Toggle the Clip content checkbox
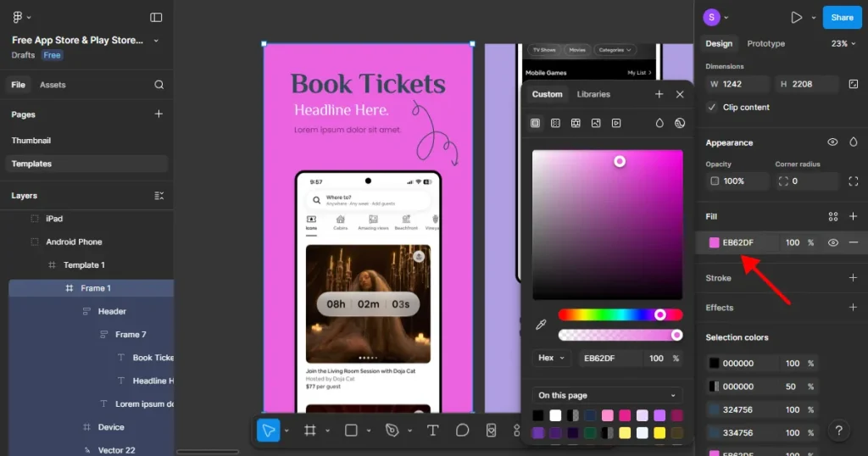 coord(712,107)
